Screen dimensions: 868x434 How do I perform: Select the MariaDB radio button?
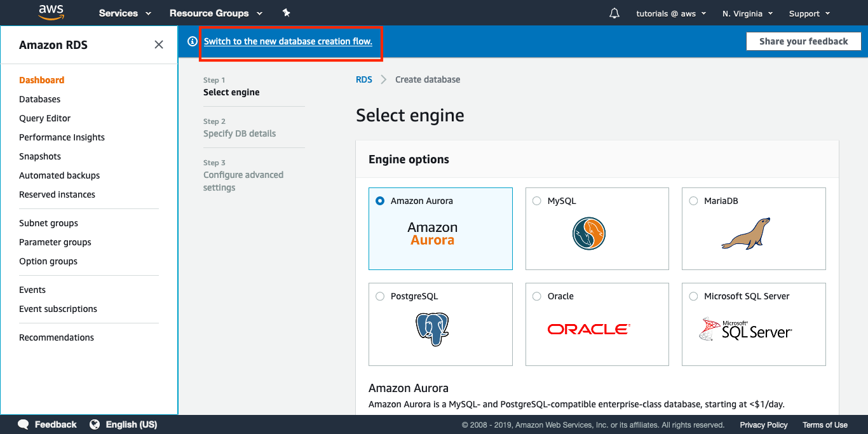[693, 201]
